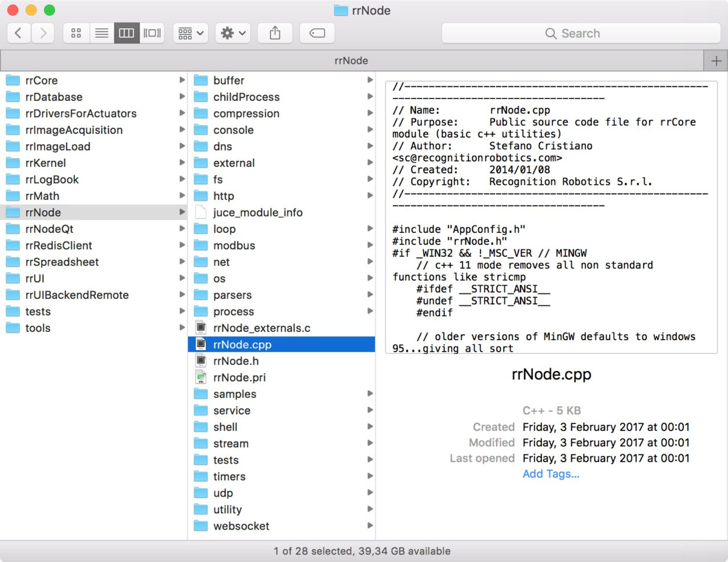Screen dimensions: 728x562
Task: Click the compression folder icon
Action: (x=201, y=113)
